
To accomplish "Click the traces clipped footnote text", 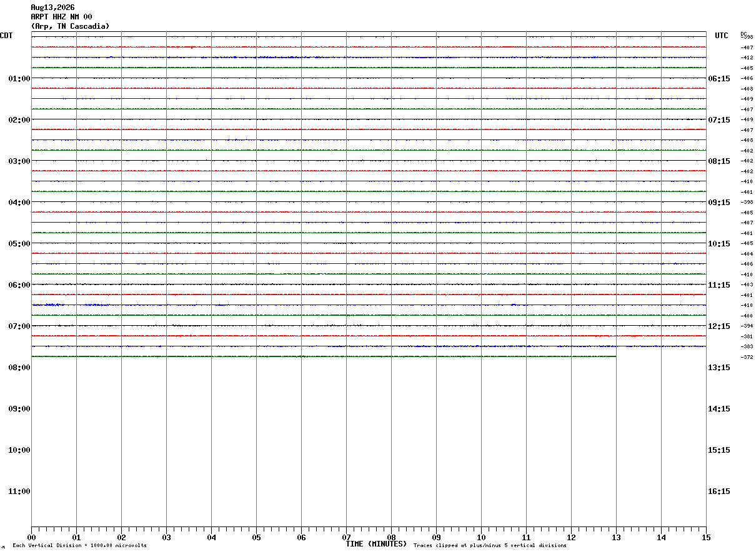I will 490,546.
